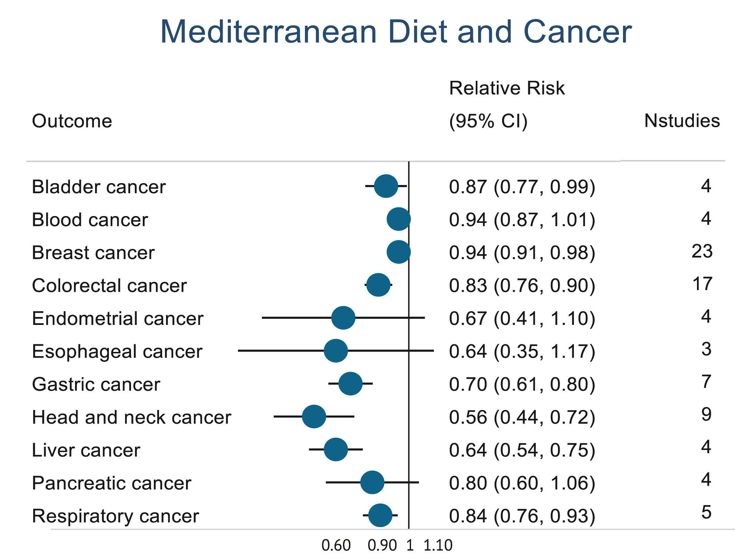Image resolution: width=735 pixels, height=560 pixels.
Task: Click the 0.60 axis tick label
Action: 336,545
